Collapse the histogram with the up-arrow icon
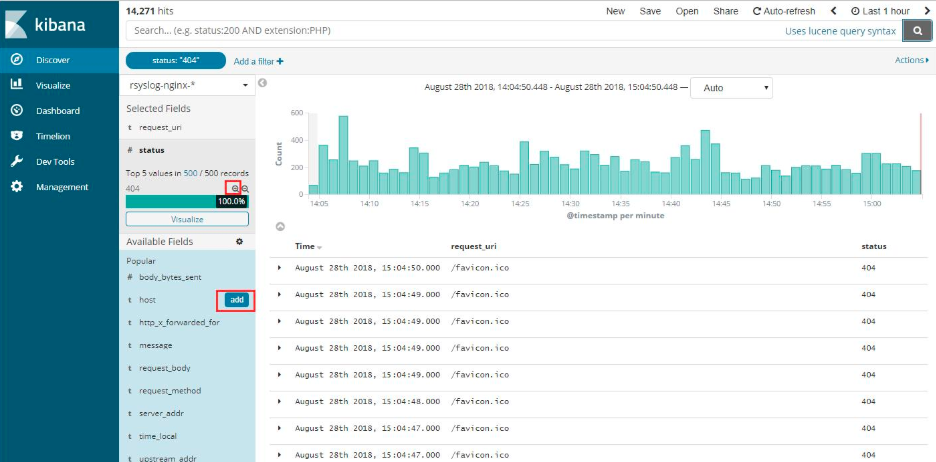The height and width of the screenshot is (462, 936). (x=280, y=226)
